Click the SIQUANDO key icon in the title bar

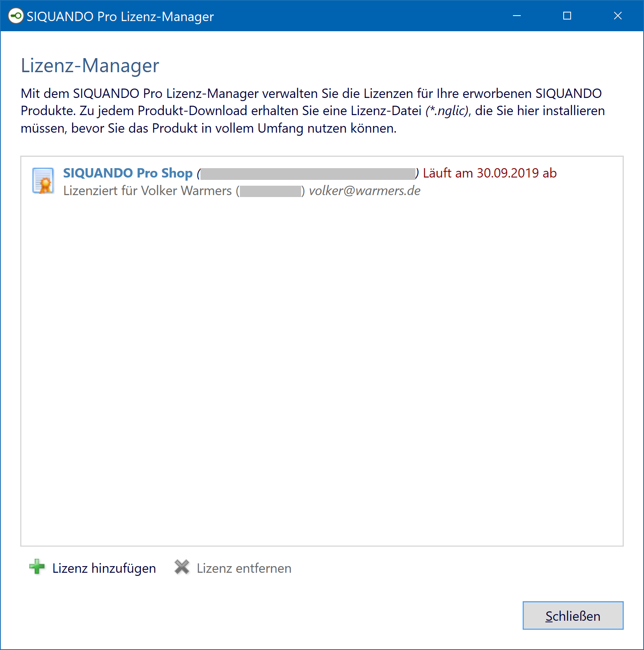(x=16, y=16)
